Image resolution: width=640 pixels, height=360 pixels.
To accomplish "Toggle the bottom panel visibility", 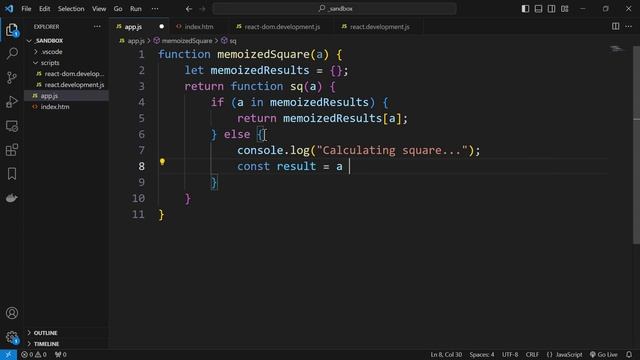I will click(538, 9).
